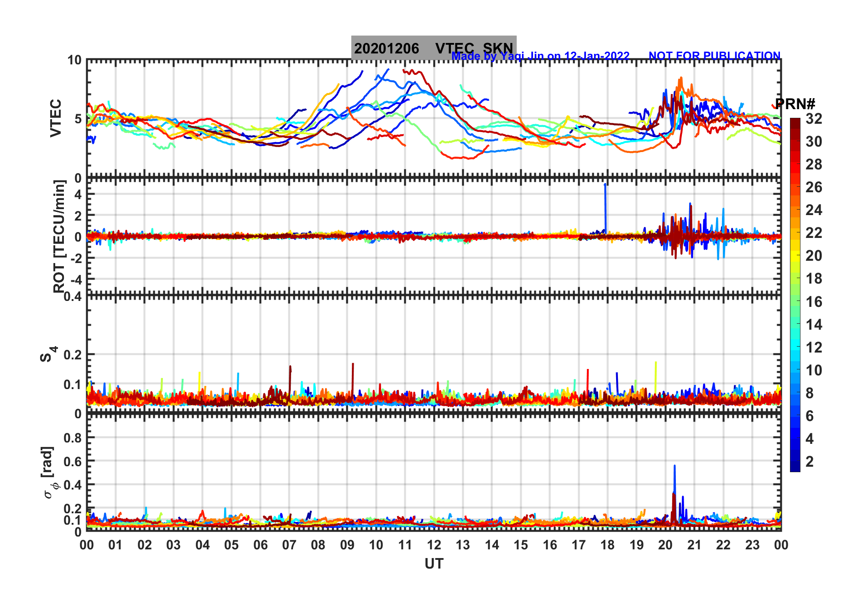Click the plot title '20201206 VTEC SKN'
Viewport: 868px width, 590px height.
pos(434,48)
